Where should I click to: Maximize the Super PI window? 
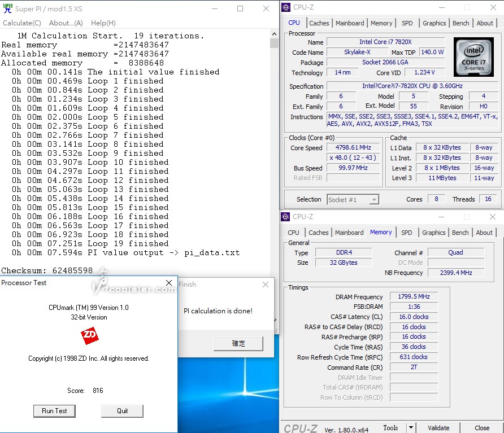click(240, 8)
